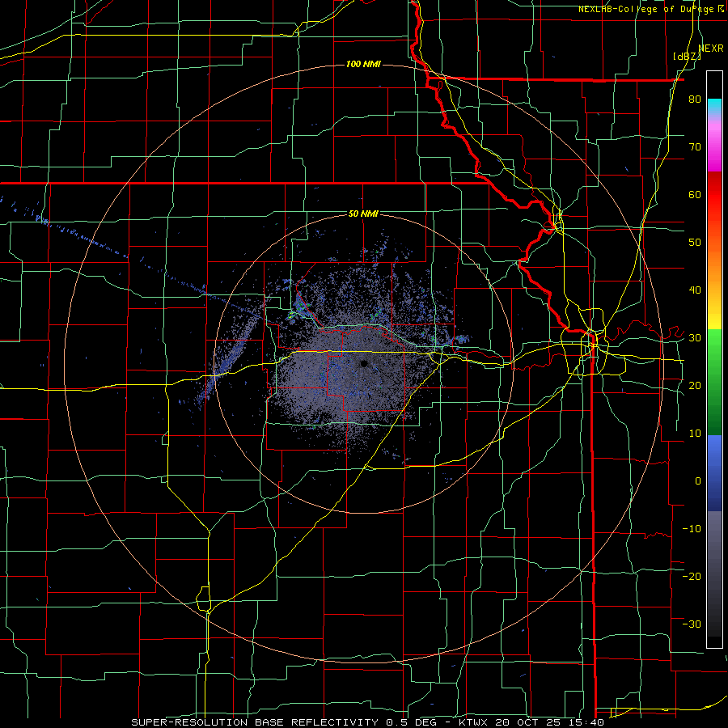Click the 10 dBZ scale value
This screenshot has width=728, height=728.
pyautogui.click(x=695, y=434)
